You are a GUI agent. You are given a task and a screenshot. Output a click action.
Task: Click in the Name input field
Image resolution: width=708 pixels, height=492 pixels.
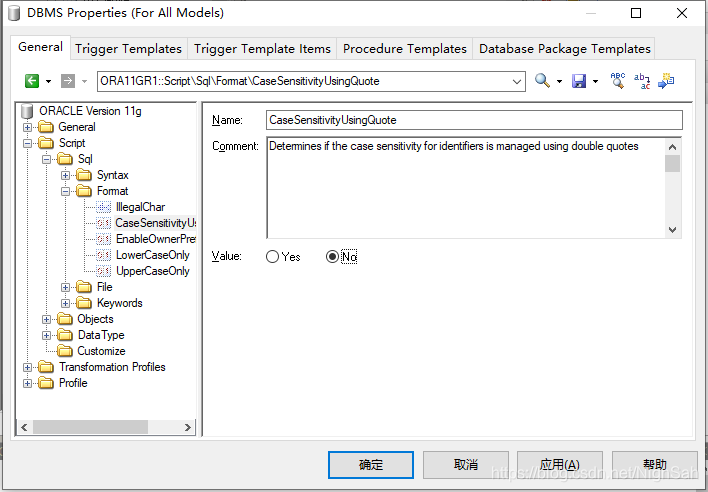tap(474, 120)
